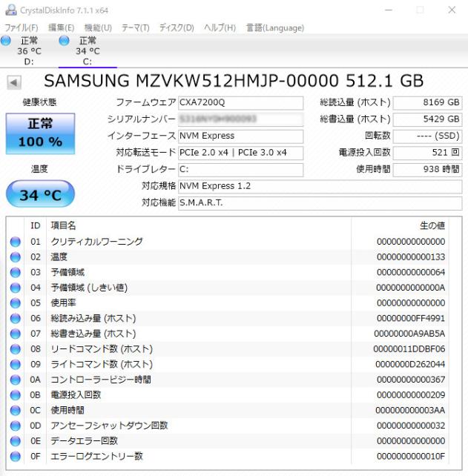Click the status icon for row 03 予備領域

(15, 273)
